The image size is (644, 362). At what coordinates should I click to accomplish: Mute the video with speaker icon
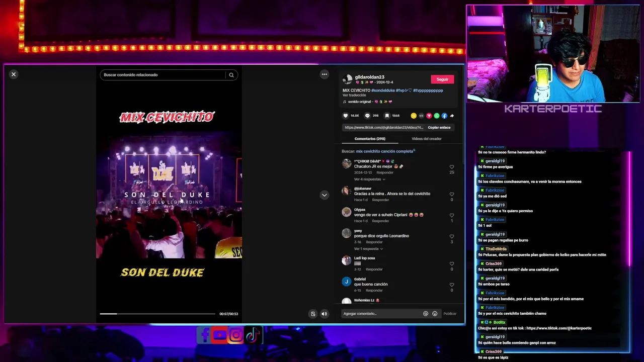point(324,314)
